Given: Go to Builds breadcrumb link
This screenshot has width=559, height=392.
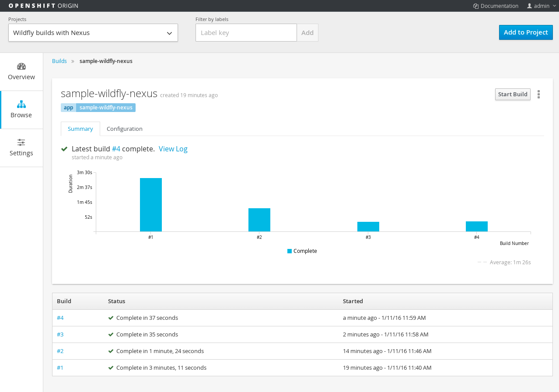Looking at the screenshot, I should [59, 61].
